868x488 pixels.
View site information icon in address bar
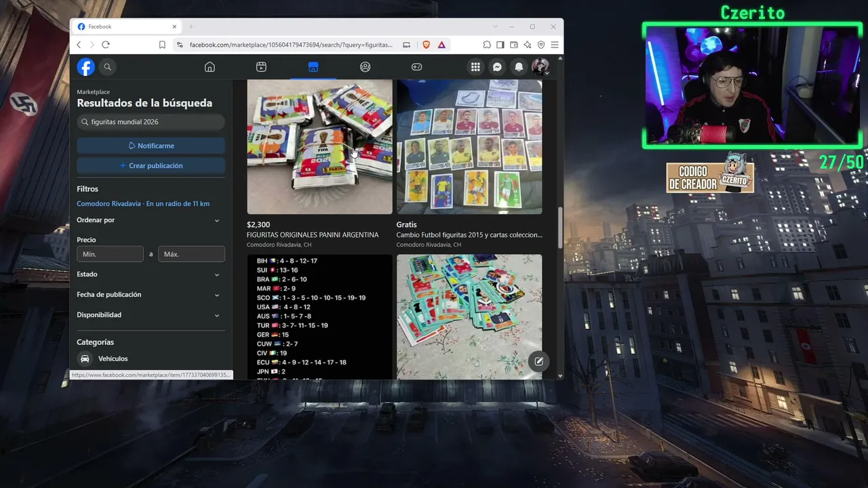pos(180,45)
